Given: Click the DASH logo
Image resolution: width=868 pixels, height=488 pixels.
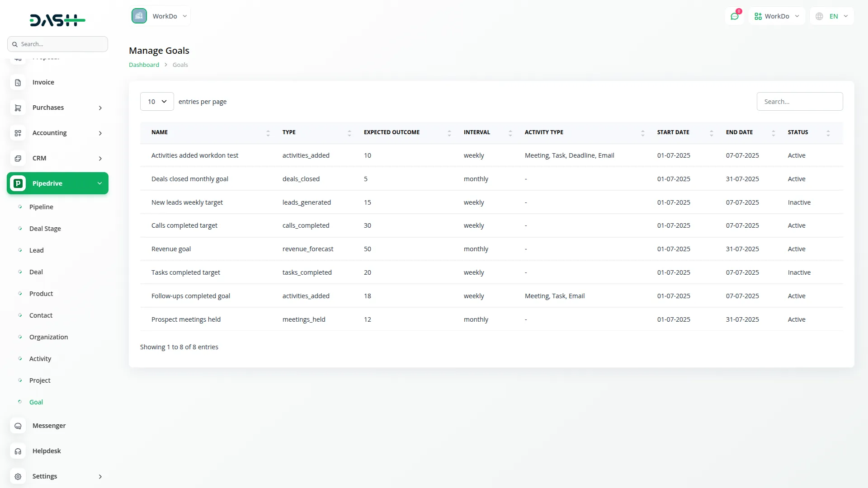Looking at the screenshot, I should (x=57, y=20).
